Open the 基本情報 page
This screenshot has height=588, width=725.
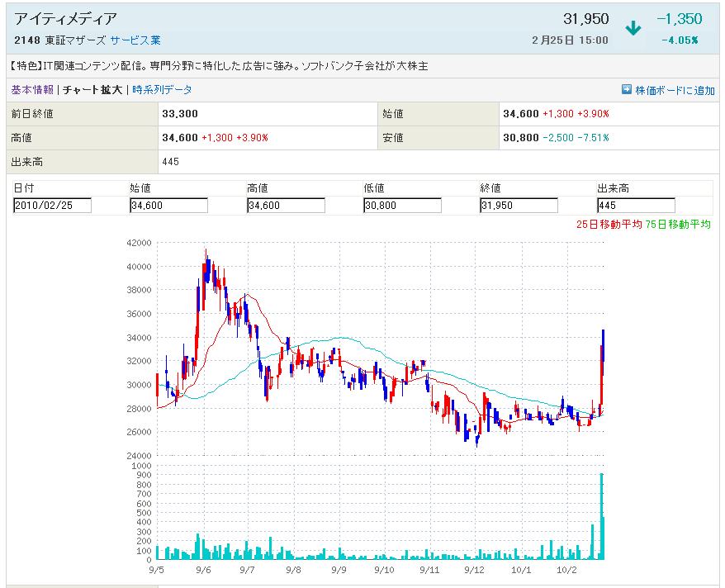(x=32, y=90)
